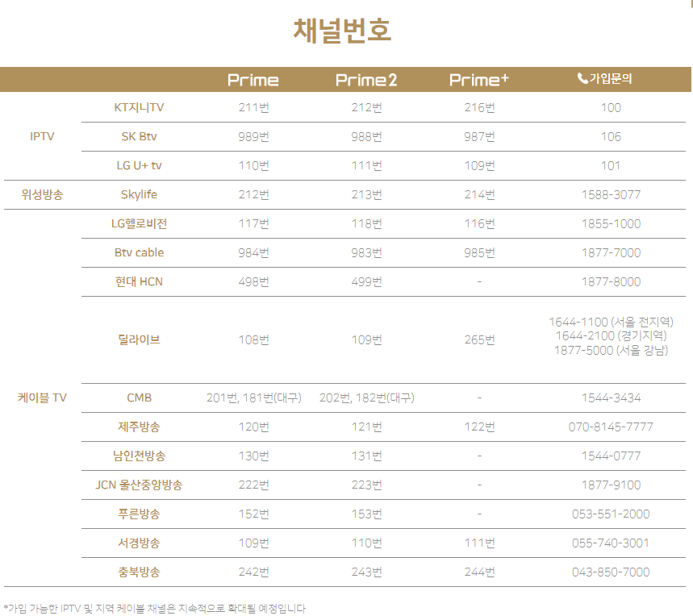Click the phone icon beside 가입문의
This screenshot has width=693, height=616.
point(582,78)
